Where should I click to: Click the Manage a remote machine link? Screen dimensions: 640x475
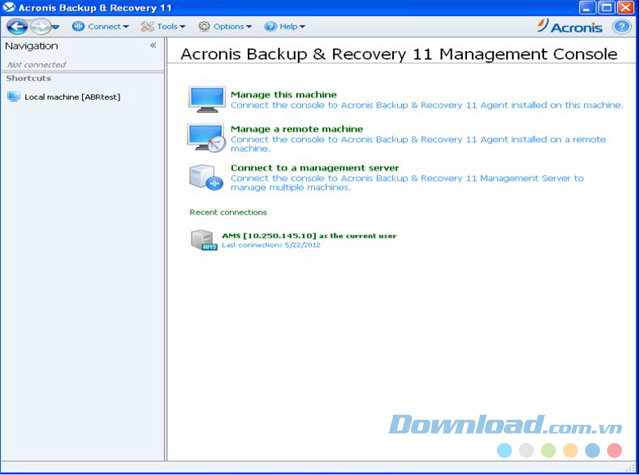point(297,129)
